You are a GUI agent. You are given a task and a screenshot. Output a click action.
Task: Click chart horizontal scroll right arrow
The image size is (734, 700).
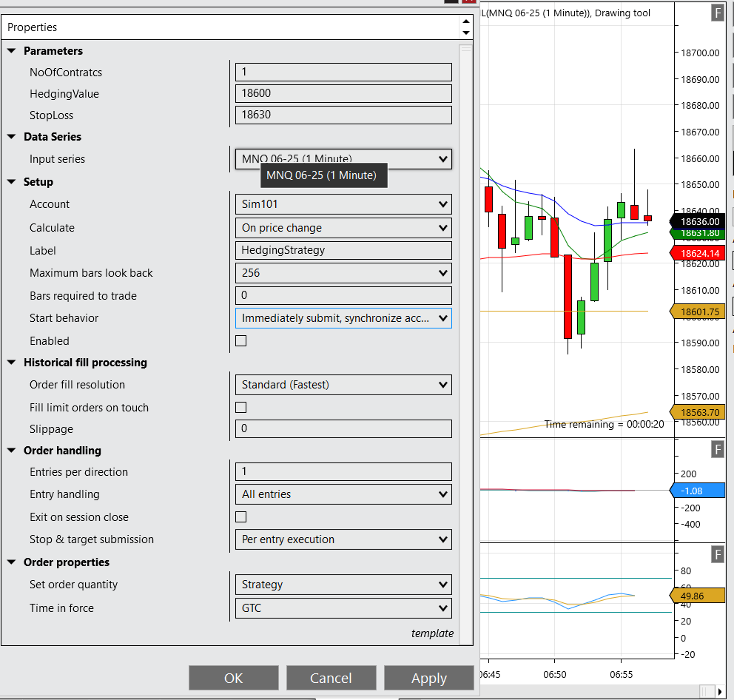(x=719, y=692)
